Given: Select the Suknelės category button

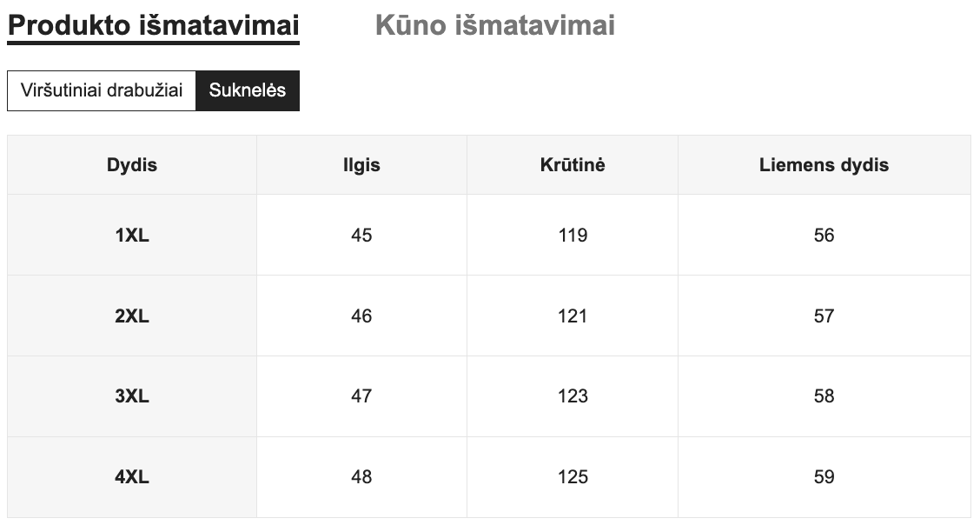Looking at the screenshot, I should coord(248,90).
